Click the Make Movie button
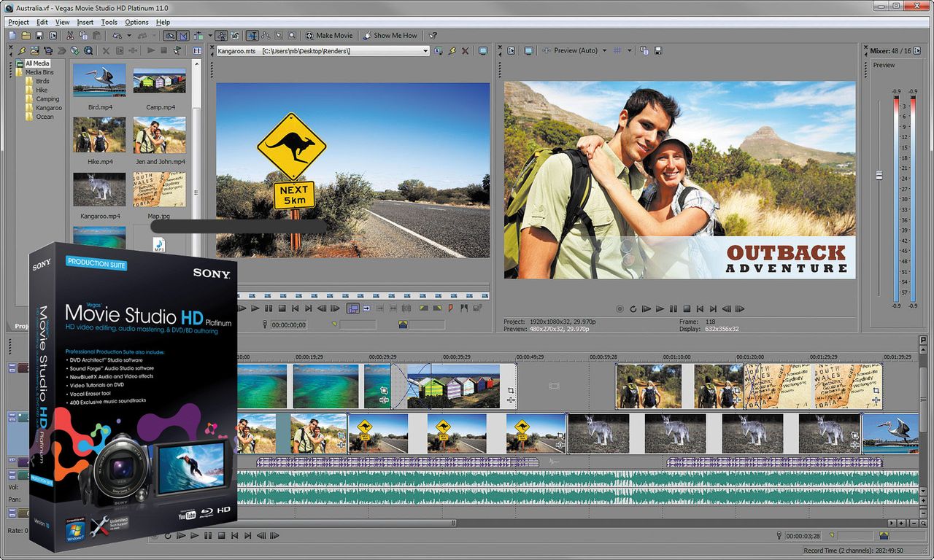 pos(329,35)
